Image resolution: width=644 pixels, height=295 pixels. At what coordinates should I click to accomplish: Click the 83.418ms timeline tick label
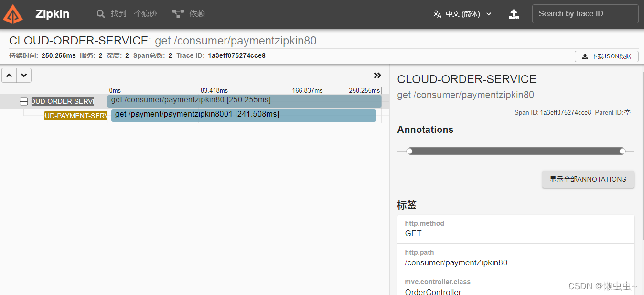click(x=214, y=90)
